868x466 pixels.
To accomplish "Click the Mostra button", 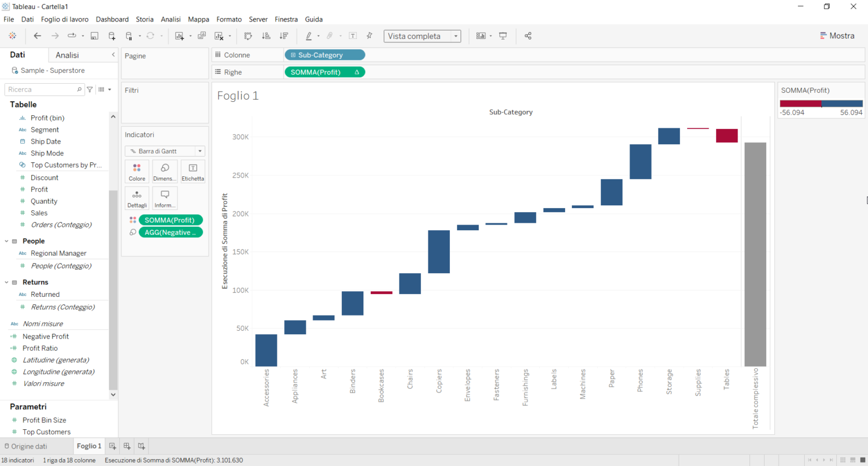I will tap(837, 35).
